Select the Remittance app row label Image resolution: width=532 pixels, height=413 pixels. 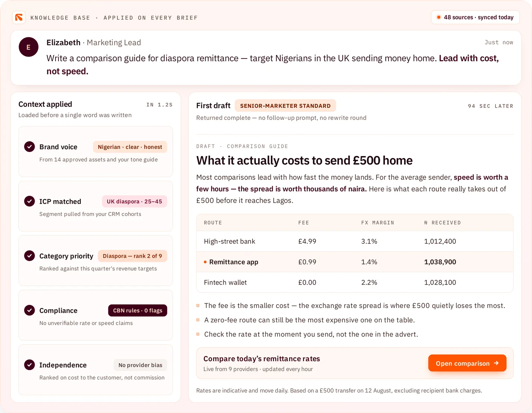234,262
